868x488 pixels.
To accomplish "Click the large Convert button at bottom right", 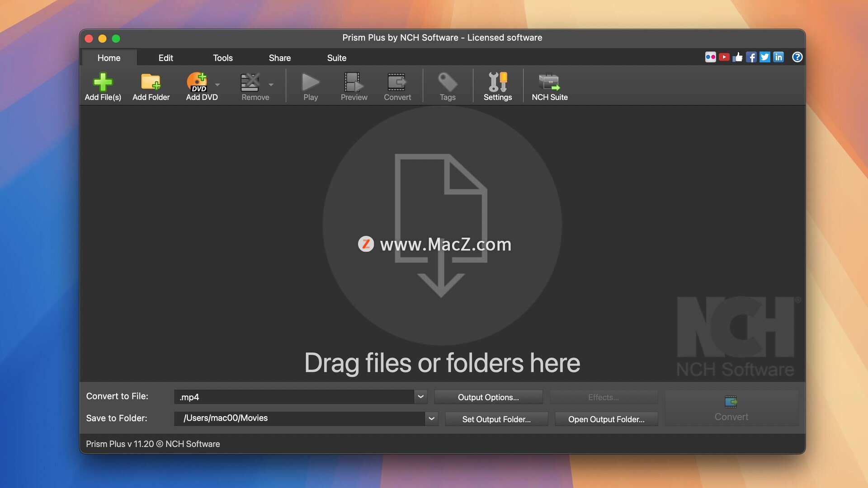I will [731, 408].
